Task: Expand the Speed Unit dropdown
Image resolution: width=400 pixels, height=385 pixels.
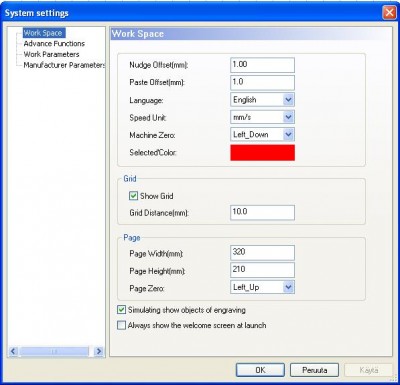Action: click(x=288, y=117)
